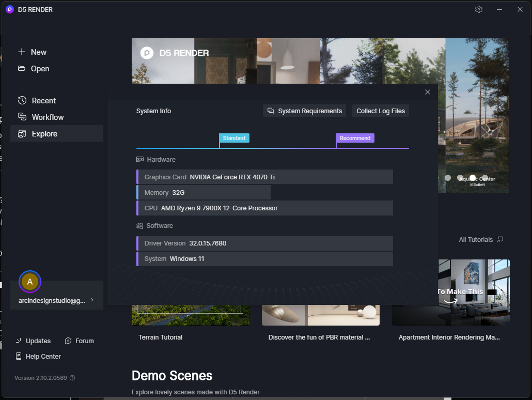Screen dimensions: 532x400
Task: Click the D5 Render logo in title bar
Action: coord(10,9)
